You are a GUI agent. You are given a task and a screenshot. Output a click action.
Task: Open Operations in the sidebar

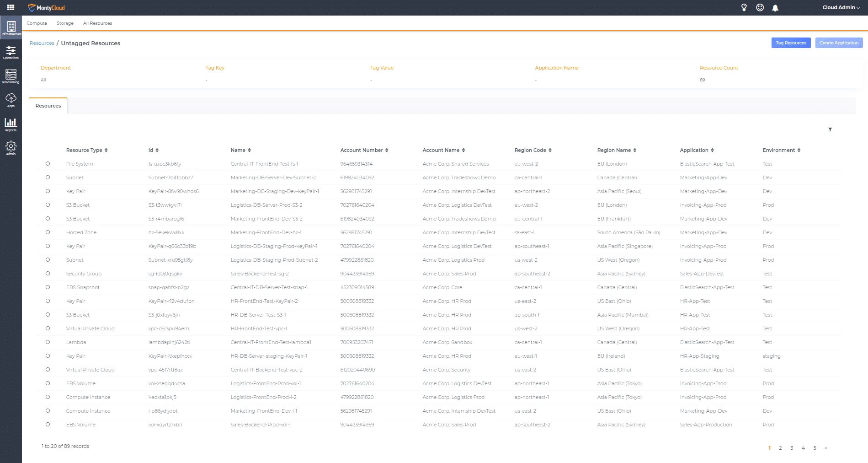(11, 52)
